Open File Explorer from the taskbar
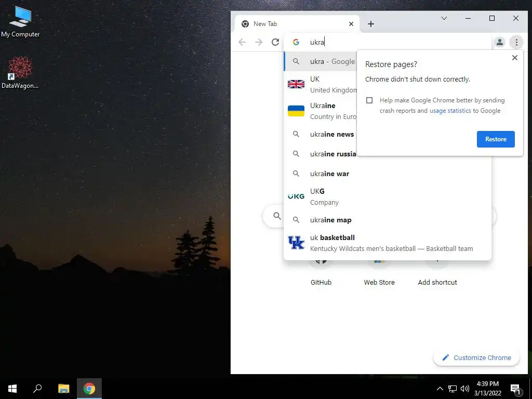Viewport: 532px width, 399px height. 63,389
